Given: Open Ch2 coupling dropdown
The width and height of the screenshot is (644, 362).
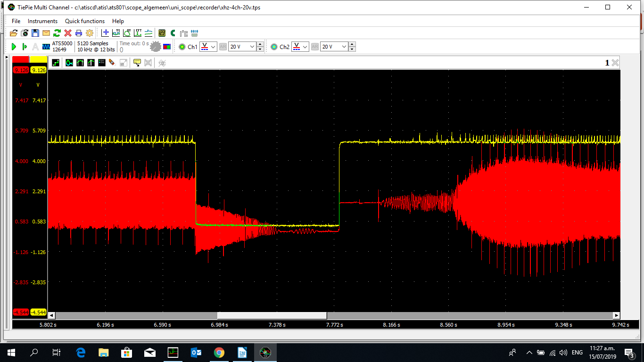Looking at the screenshot, I should point(300,47).
